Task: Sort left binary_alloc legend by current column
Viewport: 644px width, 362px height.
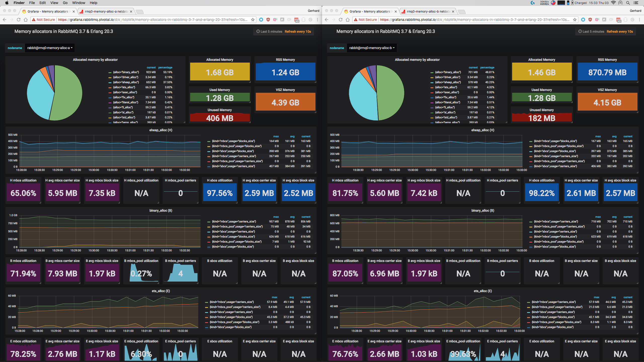Action: tap(306, 217)
